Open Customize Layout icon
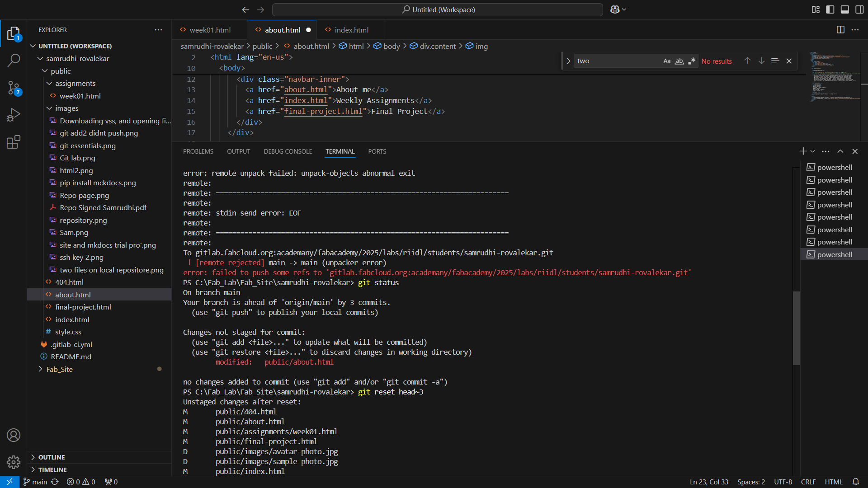 [816, 9]
